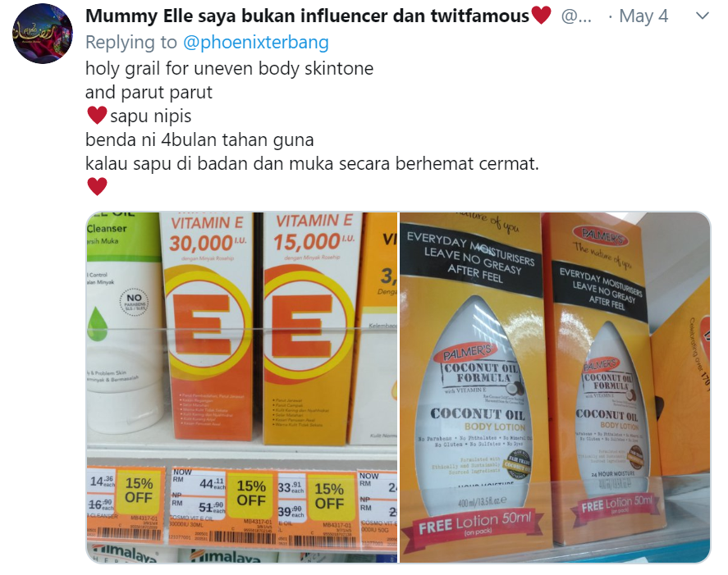Open the Palmer's Coconut Oil lotion photo
This screenshot has height=575, width=728.
[x=555, y=387]
